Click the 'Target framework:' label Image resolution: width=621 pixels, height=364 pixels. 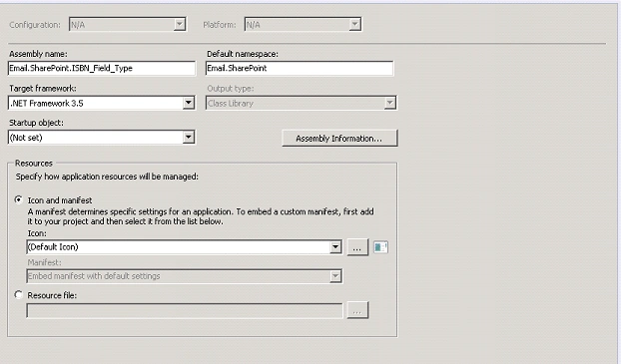pos(43,88)
